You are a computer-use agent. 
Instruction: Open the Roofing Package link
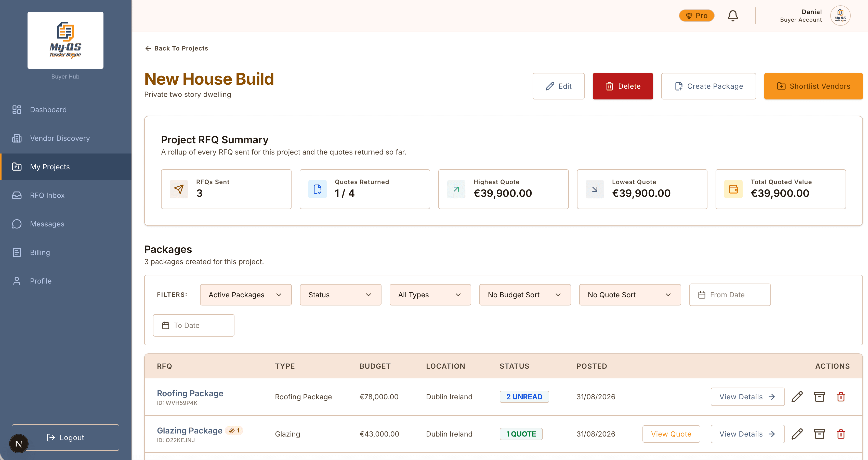190,393
